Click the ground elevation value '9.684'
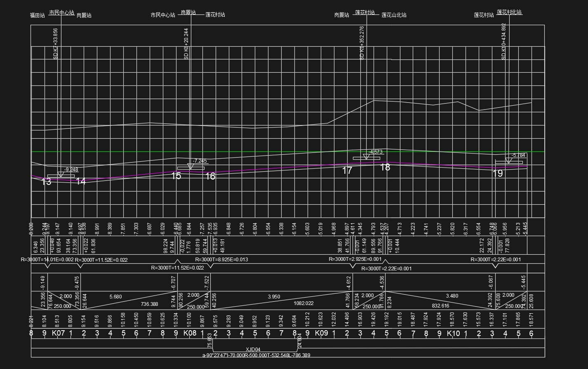588x369 pixels. 294,321
